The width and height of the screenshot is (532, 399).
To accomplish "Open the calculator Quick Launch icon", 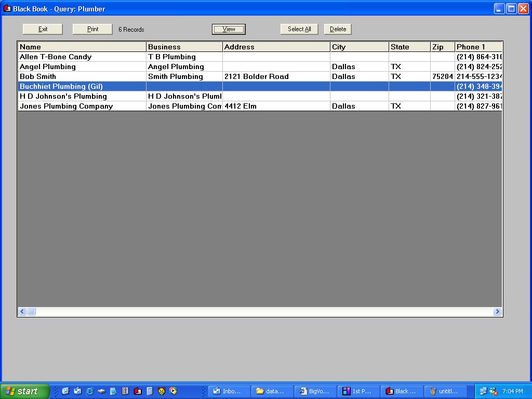I will (149, 391).
